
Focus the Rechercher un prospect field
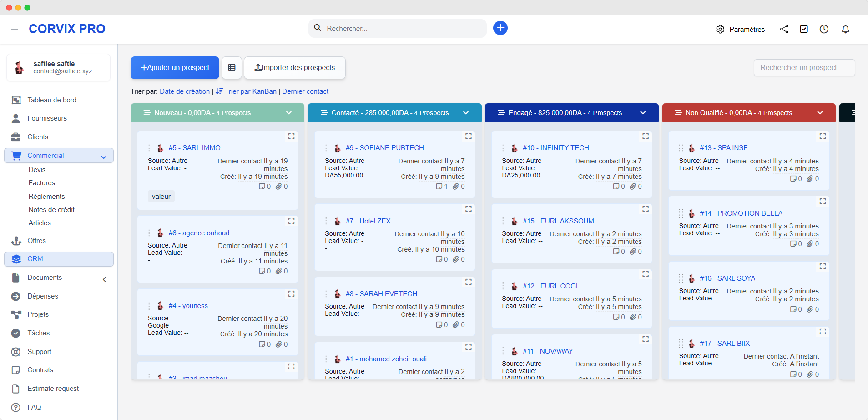coord(804,67)
